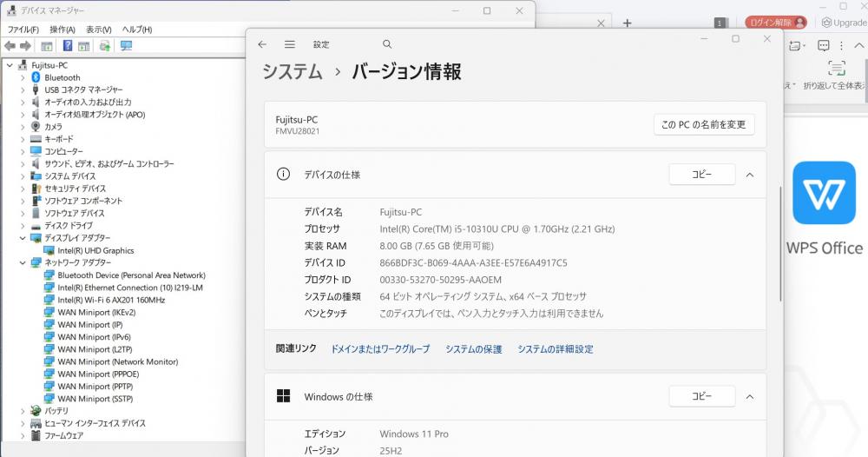Click the Settings window vertical scrollbar
Viewport: 868px width, 457px height.
coord(780,244)
